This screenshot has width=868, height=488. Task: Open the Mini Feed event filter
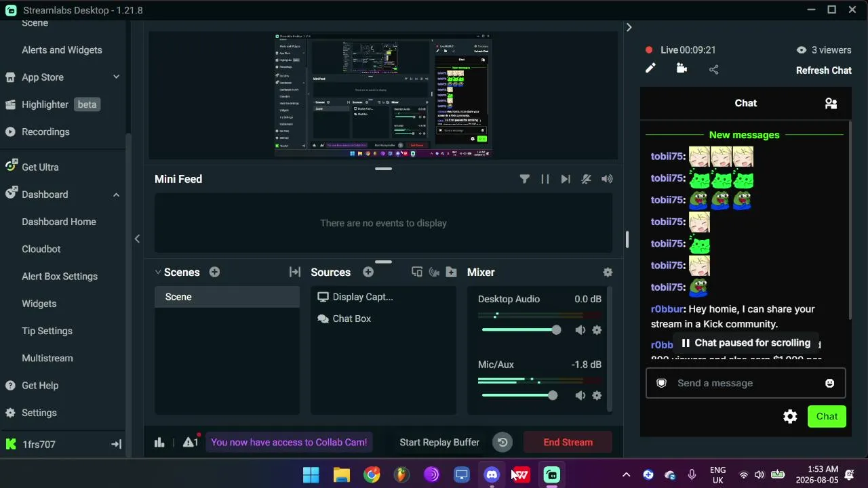tap(524, 179)
